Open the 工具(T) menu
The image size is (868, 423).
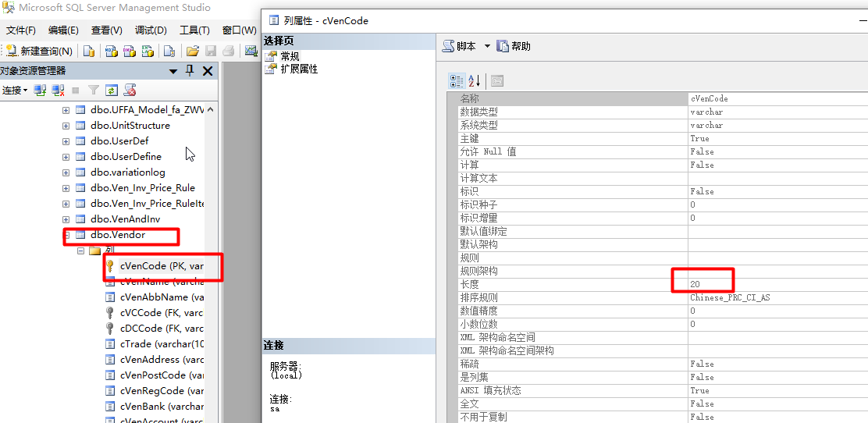pos(194,30)
